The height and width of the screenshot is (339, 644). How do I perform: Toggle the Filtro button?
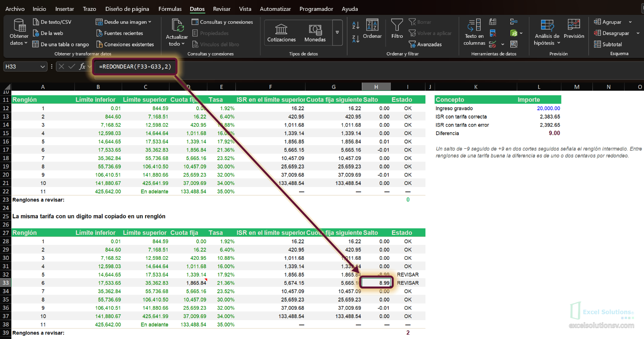[397, 29]
